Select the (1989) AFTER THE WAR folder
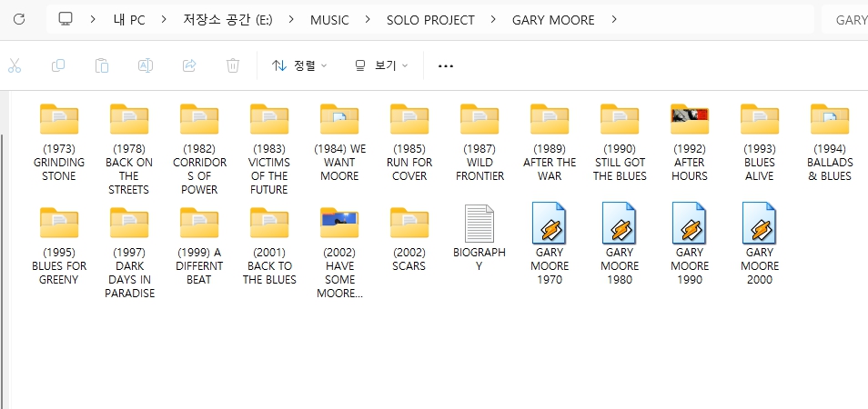 click(x=550, y=142)
